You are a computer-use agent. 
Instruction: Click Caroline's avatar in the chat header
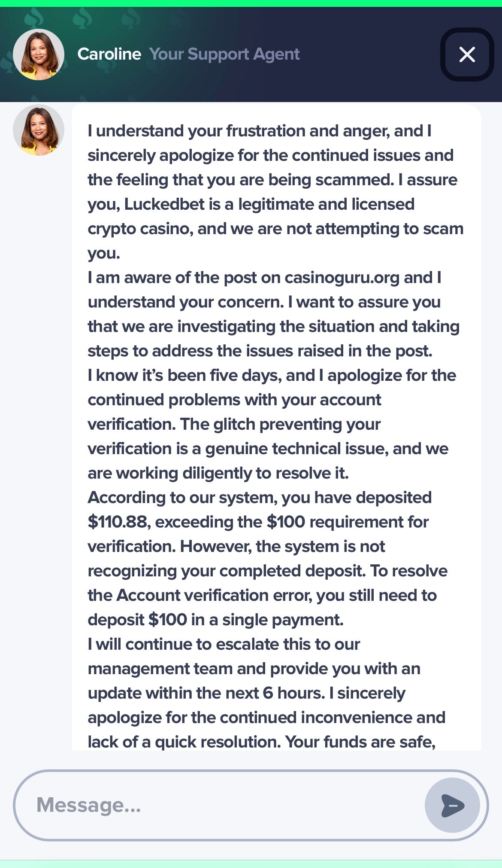pos(39,54)
